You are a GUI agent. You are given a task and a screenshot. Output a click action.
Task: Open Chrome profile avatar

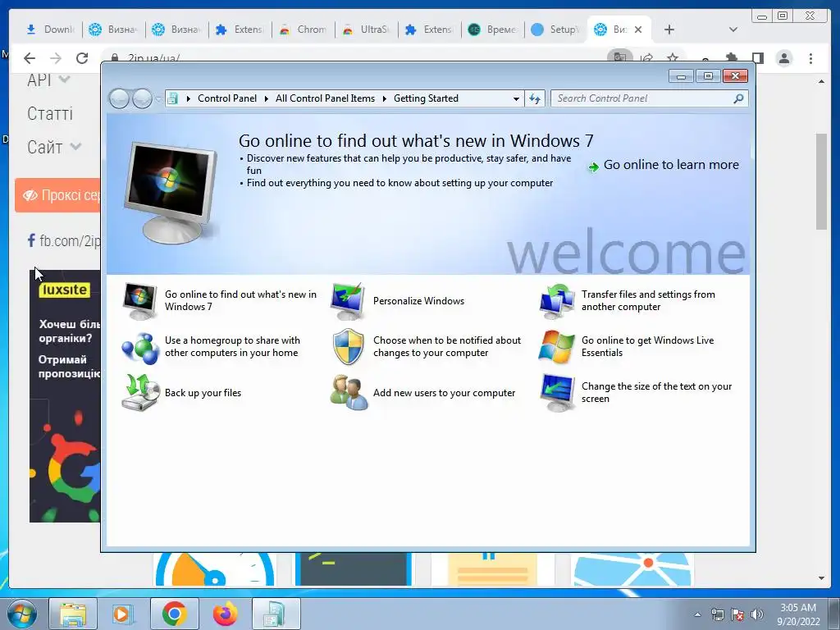pos(783,58)
